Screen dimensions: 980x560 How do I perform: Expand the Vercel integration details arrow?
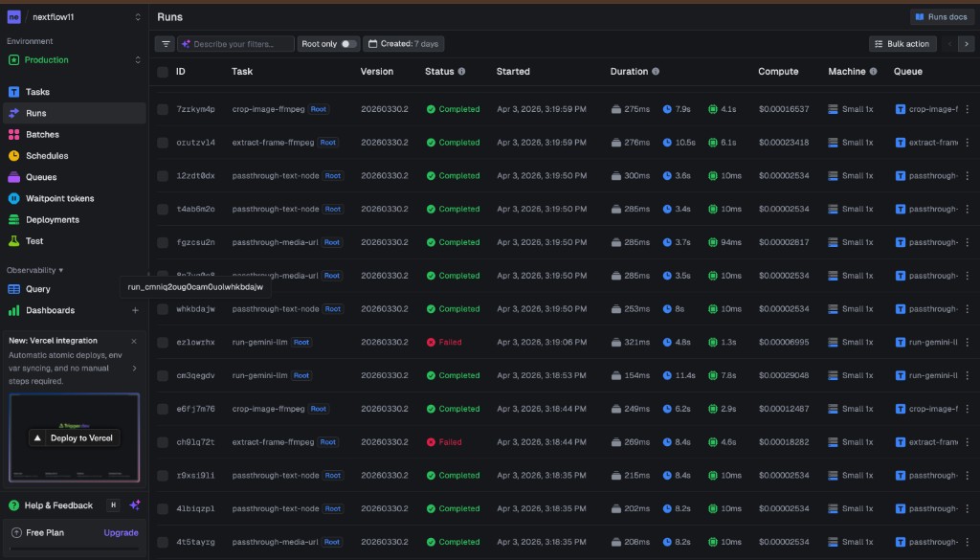pyautogui.click(x=134, y=369)
